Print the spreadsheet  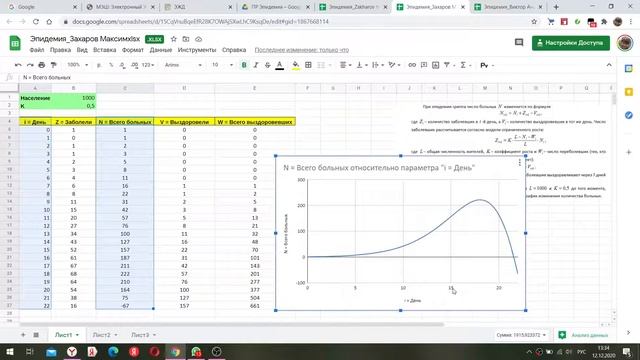42,65
